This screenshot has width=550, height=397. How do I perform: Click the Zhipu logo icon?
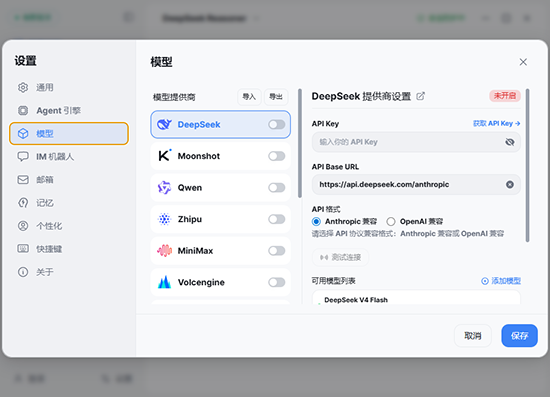point(164,219)
